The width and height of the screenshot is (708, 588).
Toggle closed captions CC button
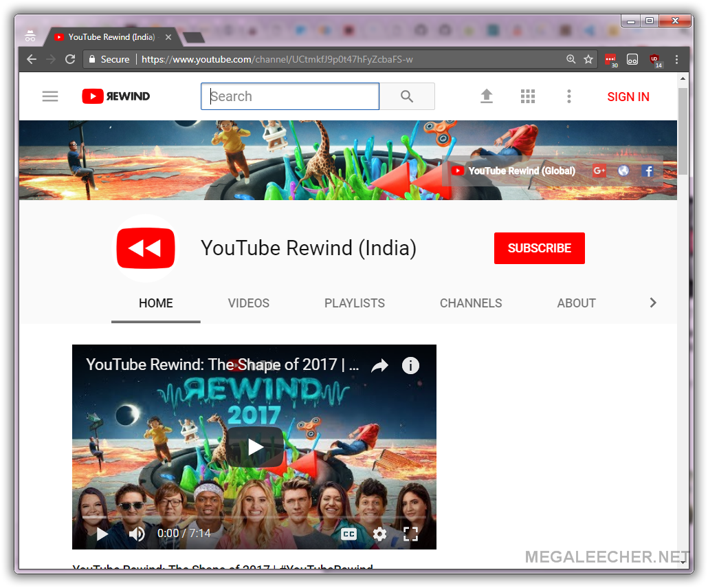pyautogui.click(x=348, y=534)
